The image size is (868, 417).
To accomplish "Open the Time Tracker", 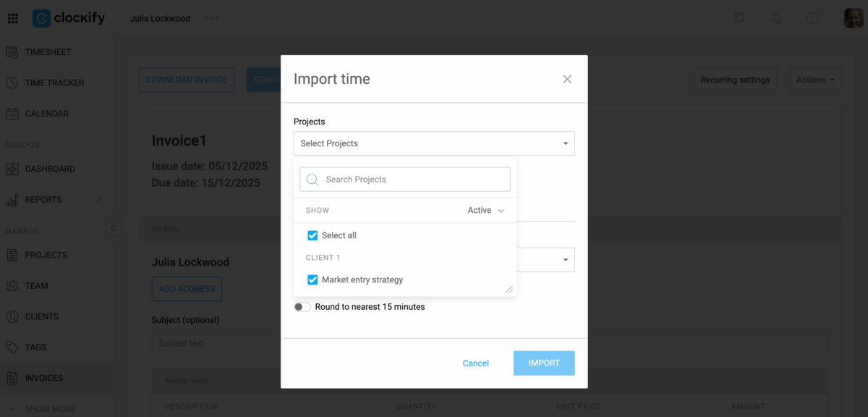I will [54, 83].
